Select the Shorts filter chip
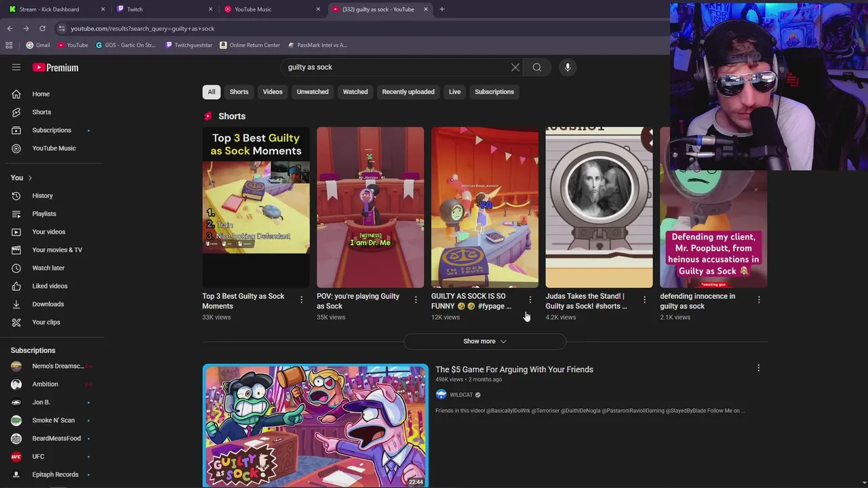Image resolution: width=868 pixels, height=488 pixels. click(x=239, y=91)
